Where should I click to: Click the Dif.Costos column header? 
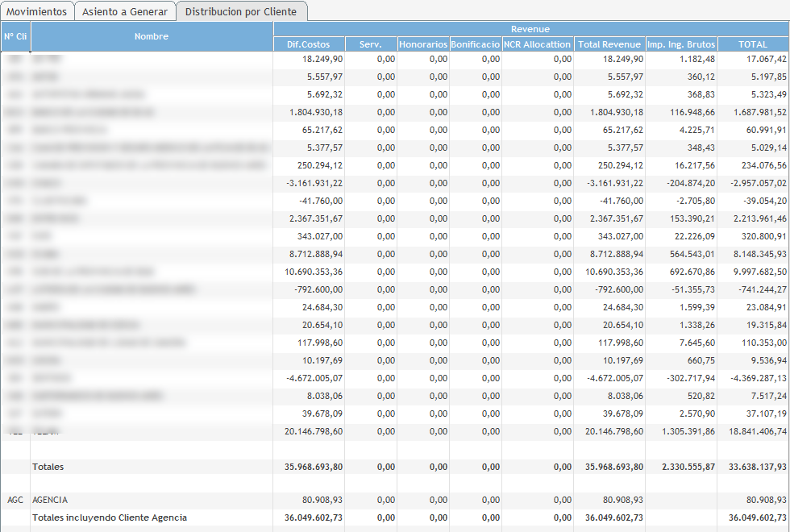310,44
